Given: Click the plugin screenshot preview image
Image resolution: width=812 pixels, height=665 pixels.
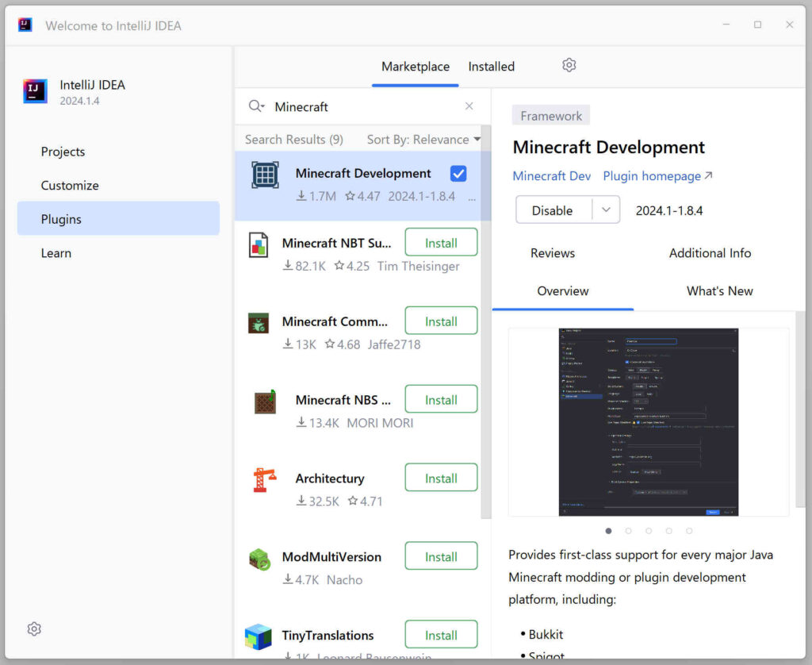Looking at the screenshot, I should click(x=649, y=422).
